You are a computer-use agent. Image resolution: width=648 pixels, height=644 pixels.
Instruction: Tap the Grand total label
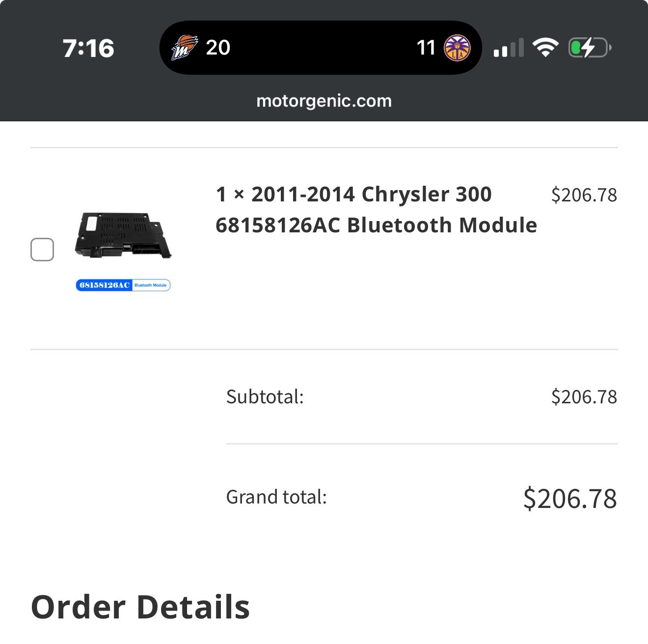click(x=276, y=497)
